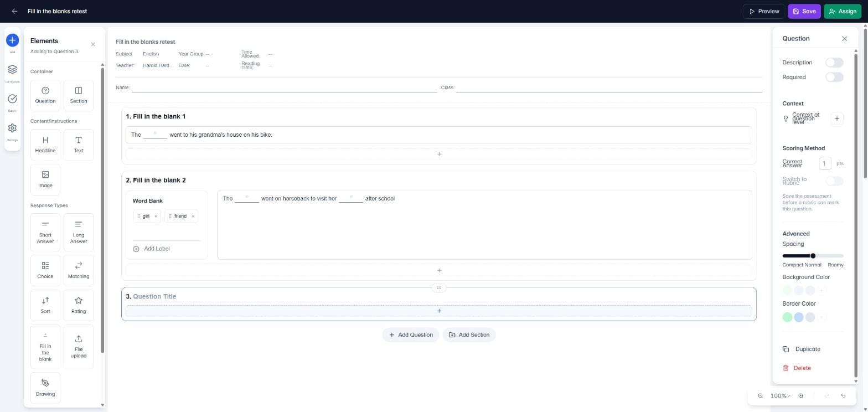Viewport: 868px width, 412px height.
Task: Close the Elements panel
Action: (x=93, y=44)
